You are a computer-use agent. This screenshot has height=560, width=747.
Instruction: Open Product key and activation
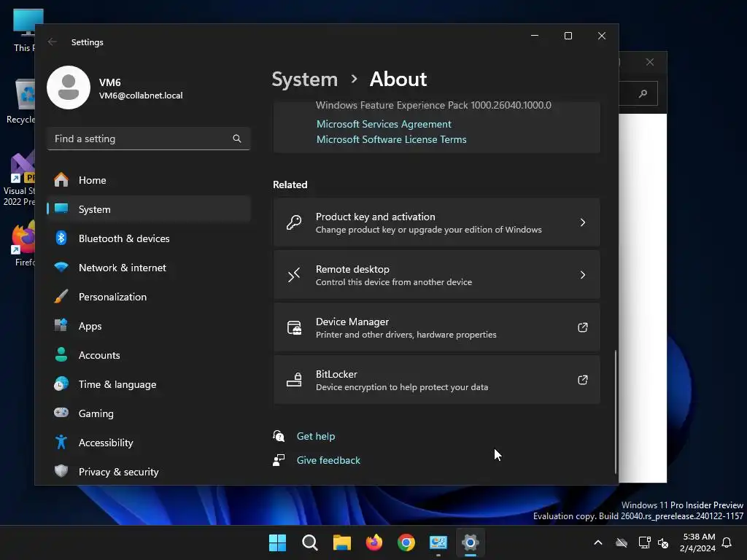[x=436, y=222]
